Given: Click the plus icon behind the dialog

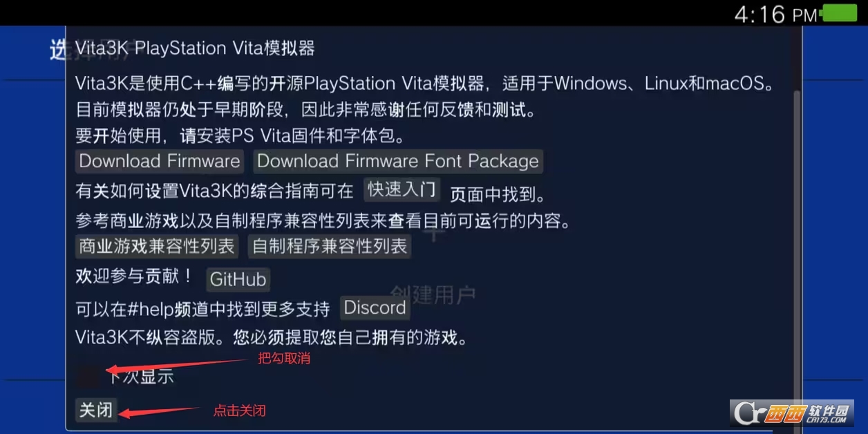Looking at the screenshot, I should [434, 230].
